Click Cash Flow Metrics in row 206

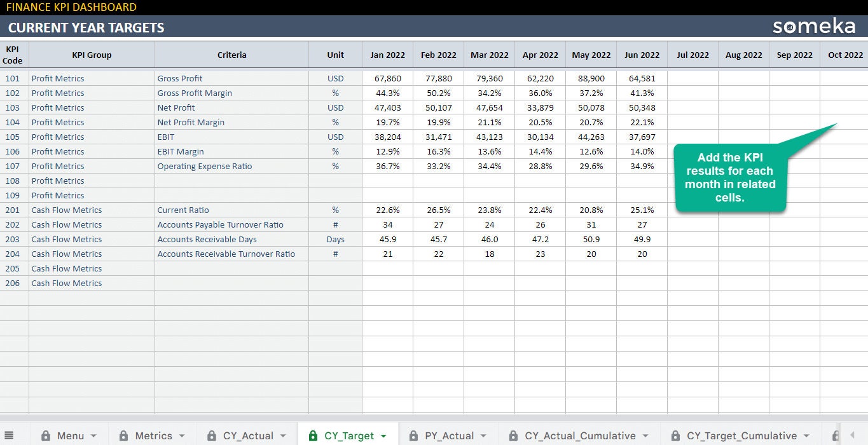(92, 283)
